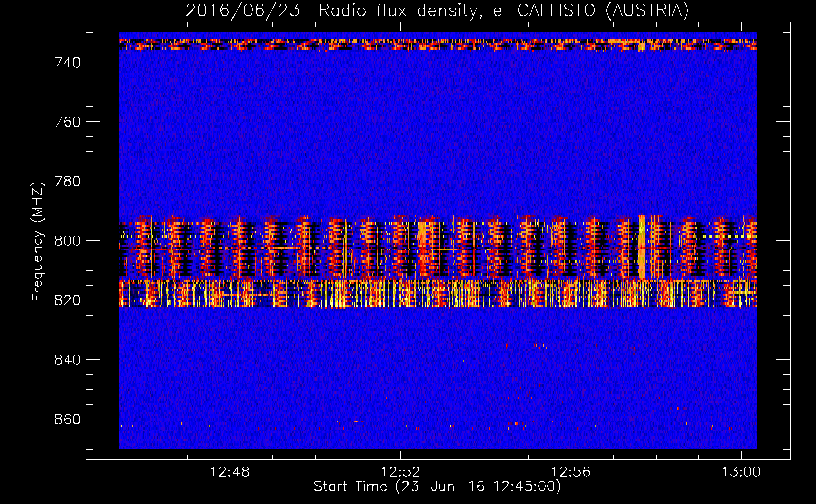Screen dimensions: 816x504
Task: Click the 860 frequency tick label
Action: tap(68, 419)
